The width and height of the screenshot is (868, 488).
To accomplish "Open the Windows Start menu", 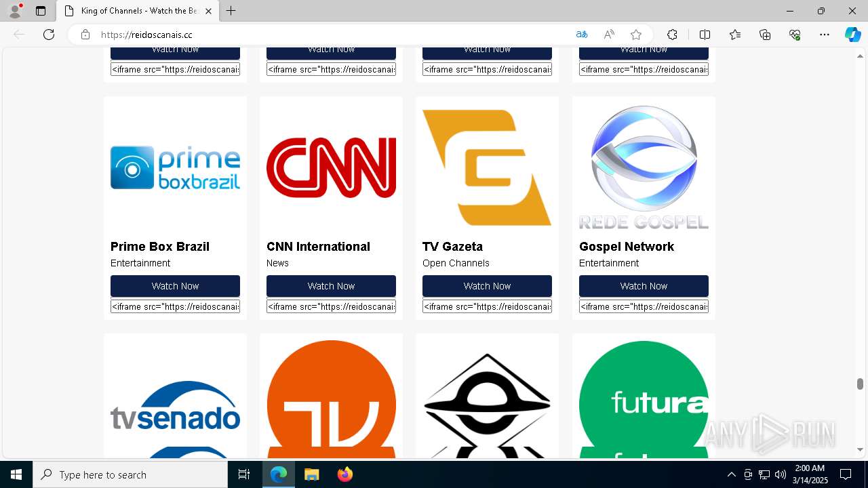I will (16, 474).
